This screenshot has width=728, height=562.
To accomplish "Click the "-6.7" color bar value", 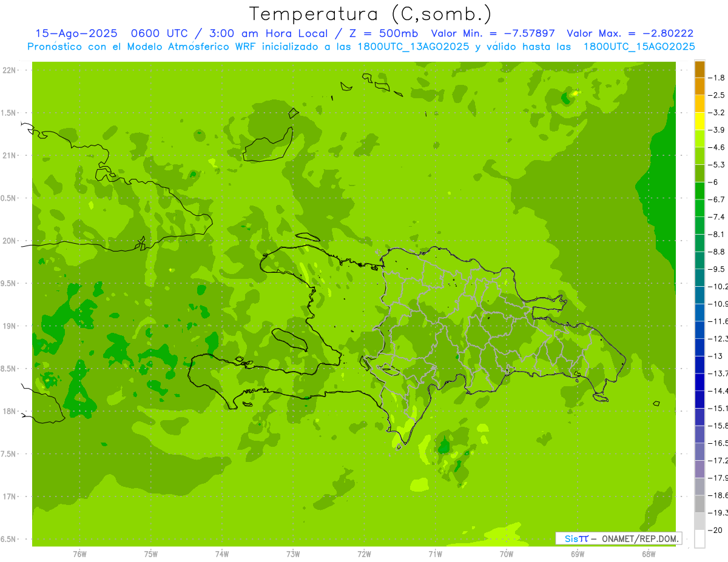I will 718,199.
